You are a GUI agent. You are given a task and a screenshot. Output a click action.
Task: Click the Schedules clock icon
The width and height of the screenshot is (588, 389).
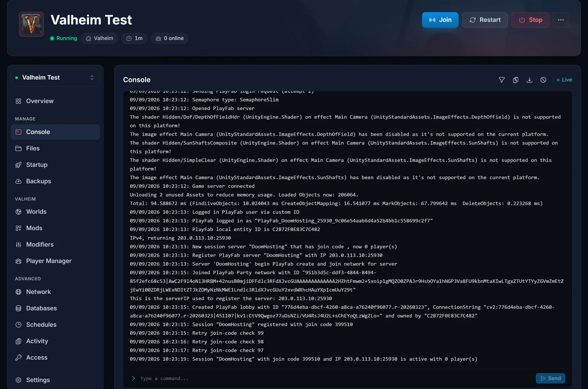(x=18, y=325)
